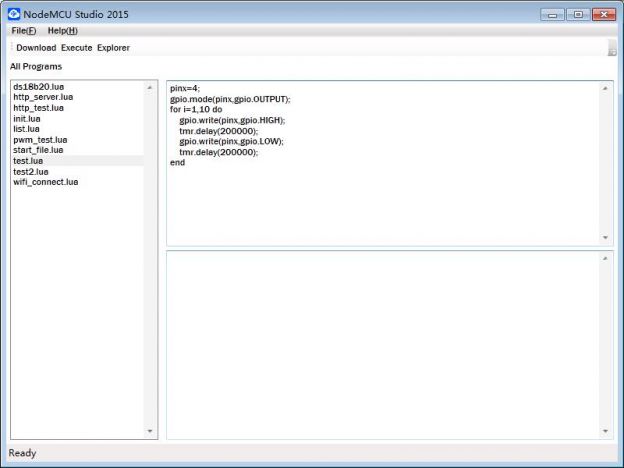The width and height of the screenshot is (624, 468).
Task: Click the for i=1,10 do line
Action: (x=196, y=109)
